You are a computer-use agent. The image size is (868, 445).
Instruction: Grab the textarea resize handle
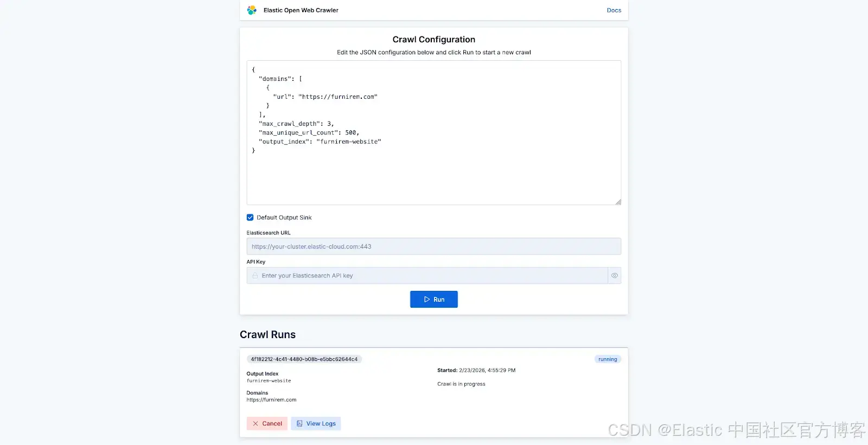pyautogui.click(x=618, y=202)
